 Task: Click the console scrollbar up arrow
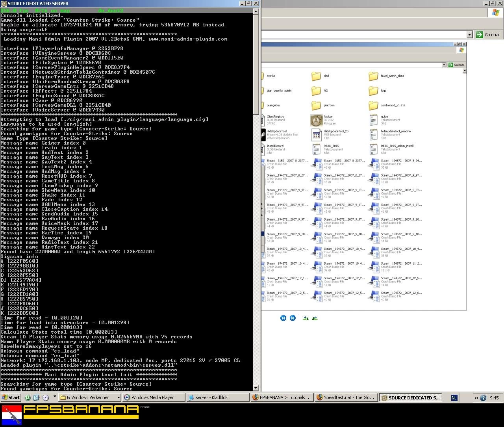[x=256, y=11]
